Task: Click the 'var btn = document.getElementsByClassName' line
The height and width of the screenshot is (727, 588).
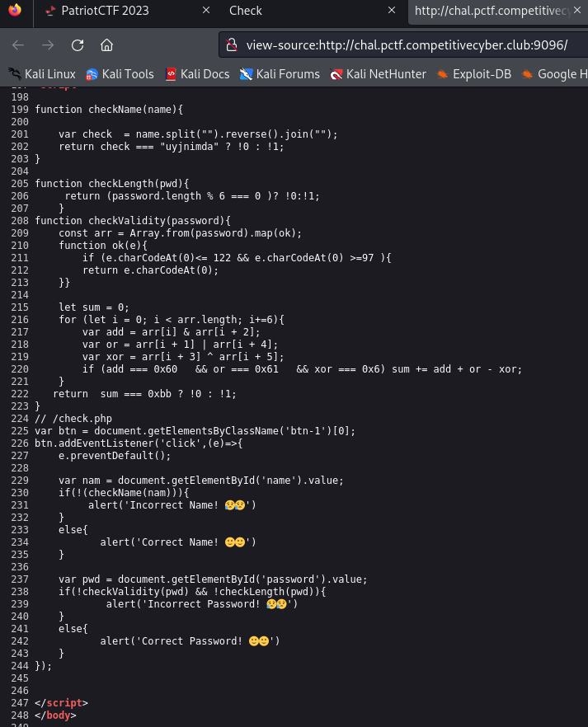Action: tap(195, 431)
